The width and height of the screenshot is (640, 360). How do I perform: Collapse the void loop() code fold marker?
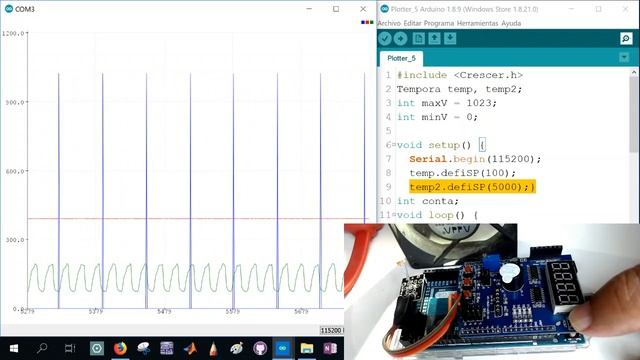pyautogui.click(x=394, y=214)
